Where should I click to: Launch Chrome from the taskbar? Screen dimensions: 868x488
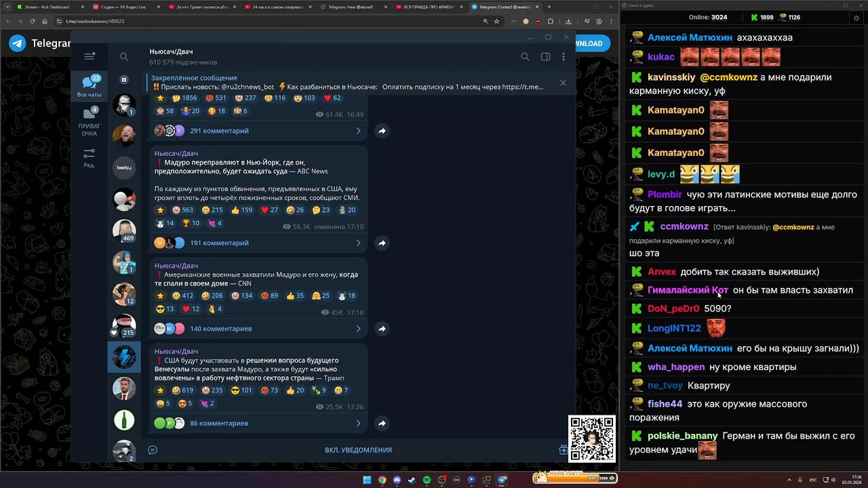click(382, 480)
